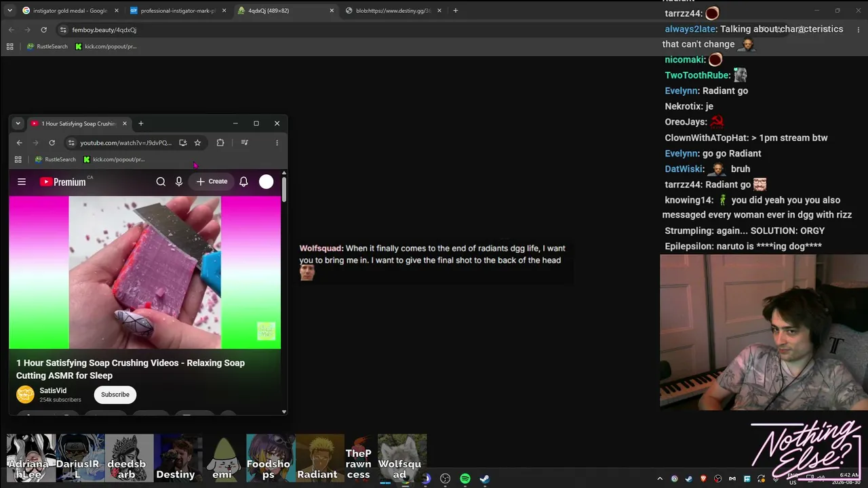
Task: Open the YouTube account avatar menu
Action: (267, 182)
